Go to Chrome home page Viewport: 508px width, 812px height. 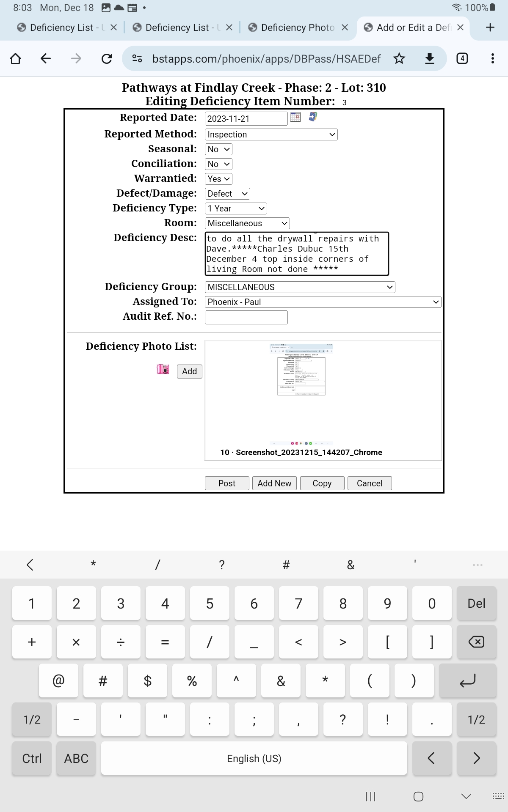coord(16,58)
